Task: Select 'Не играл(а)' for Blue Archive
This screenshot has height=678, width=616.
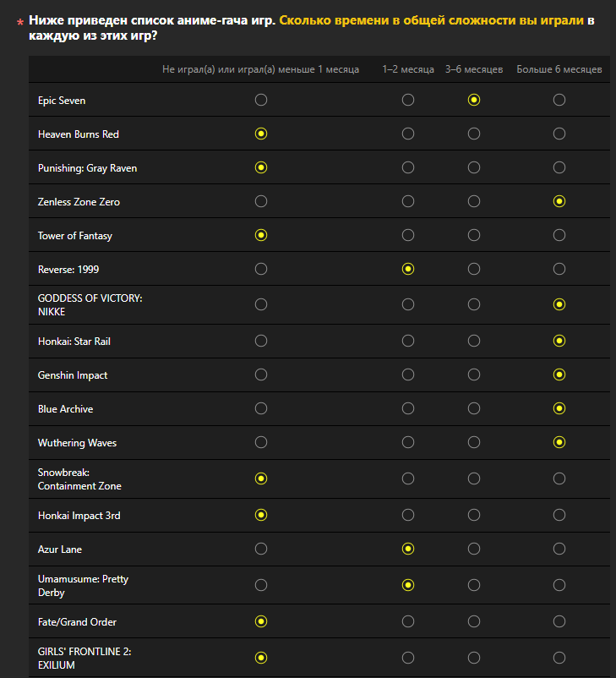Action: pyautogui.click(x=260, y=408)
